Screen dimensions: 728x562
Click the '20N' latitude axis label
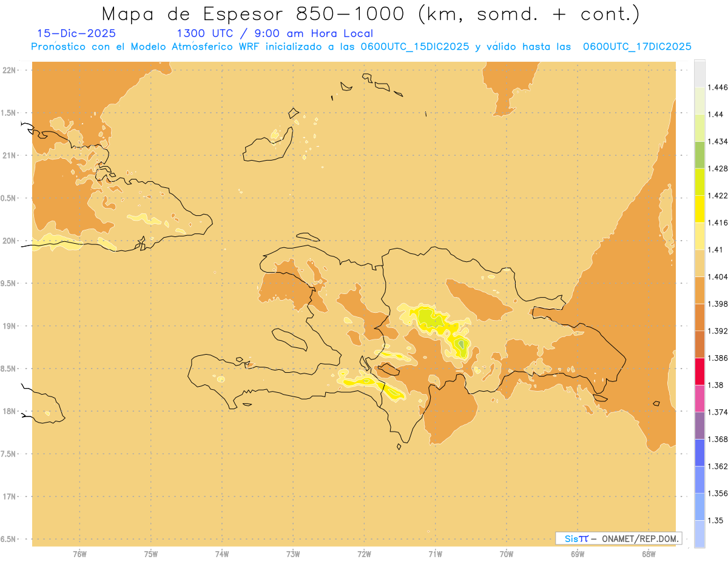click(x=9, y=241)
